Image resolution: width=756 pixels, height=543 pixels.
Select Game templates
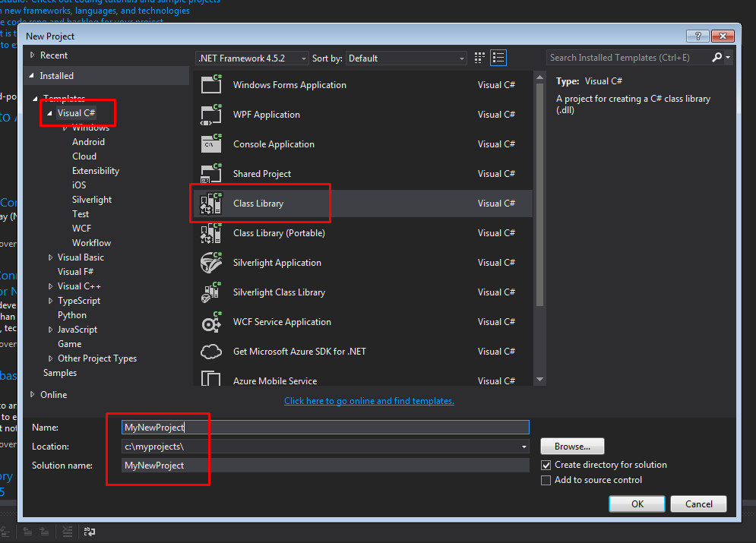(x=69, y=344)
